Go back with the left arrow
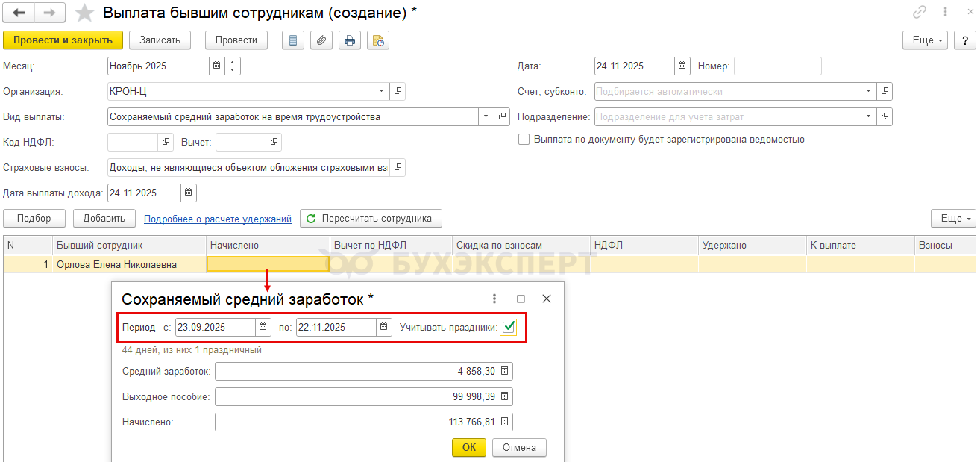The image size is (980, 462). coord(19,13)
